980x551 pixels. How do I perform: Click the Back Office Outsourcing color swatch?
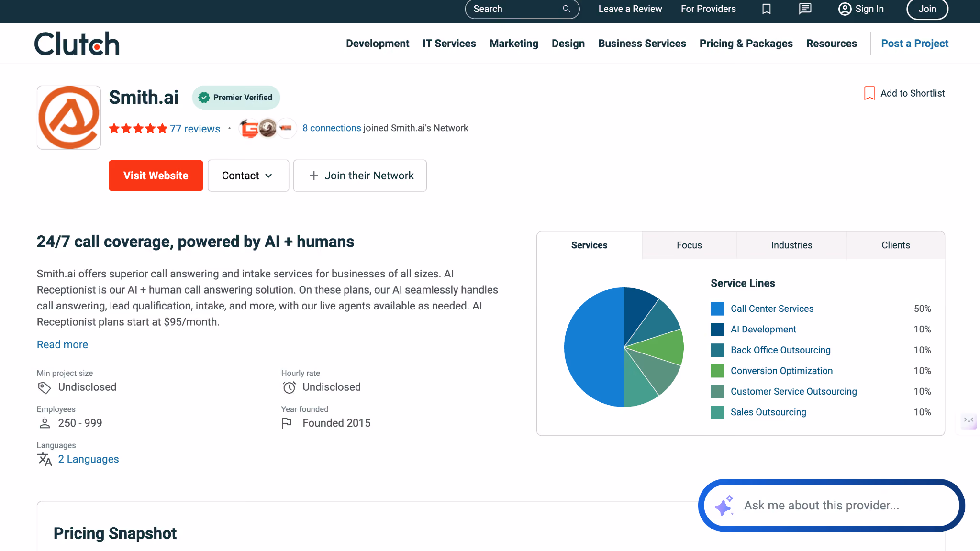click(x=717, y=350)
